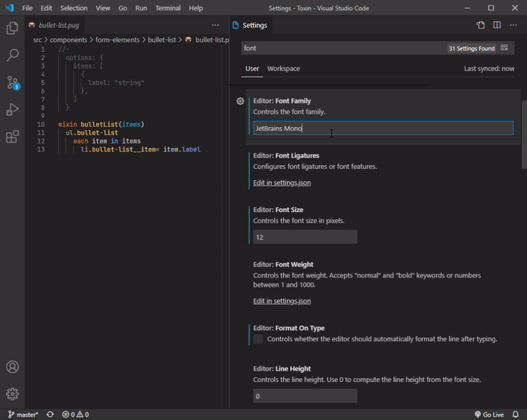Open the Search view in activity bar
Viewport: 527px width, 420px height.
click(13, 55)
